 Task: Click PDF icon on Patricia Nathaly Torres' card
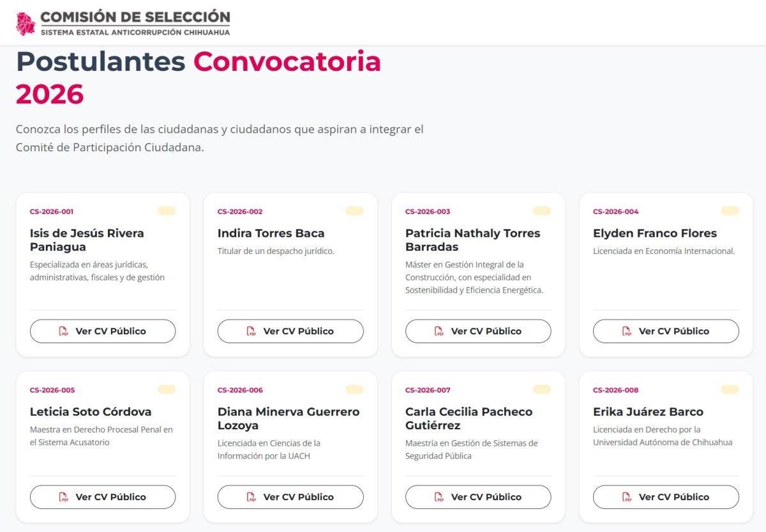point(439,331)
